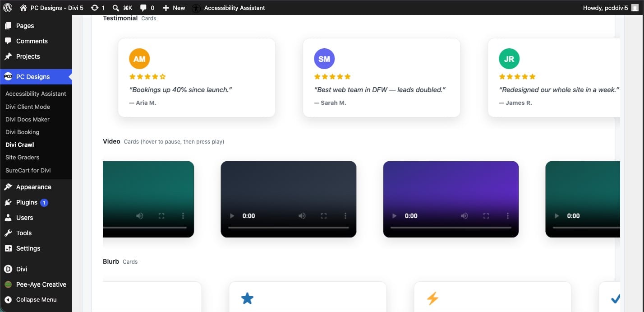Open Howdy, pcddivi5 account menu
This screenshot has height=312, width=644.
612,8
